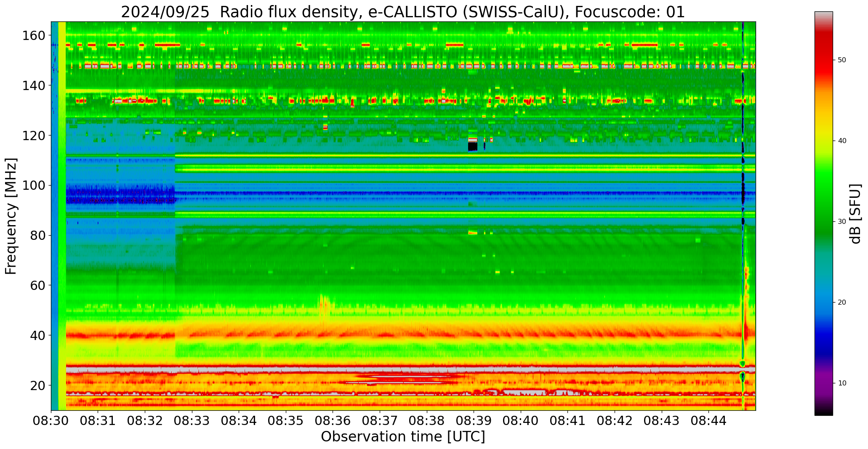868x449 pixels.
Task: Click the grey saturated band near 26 MHz
Action: [410, 369]
